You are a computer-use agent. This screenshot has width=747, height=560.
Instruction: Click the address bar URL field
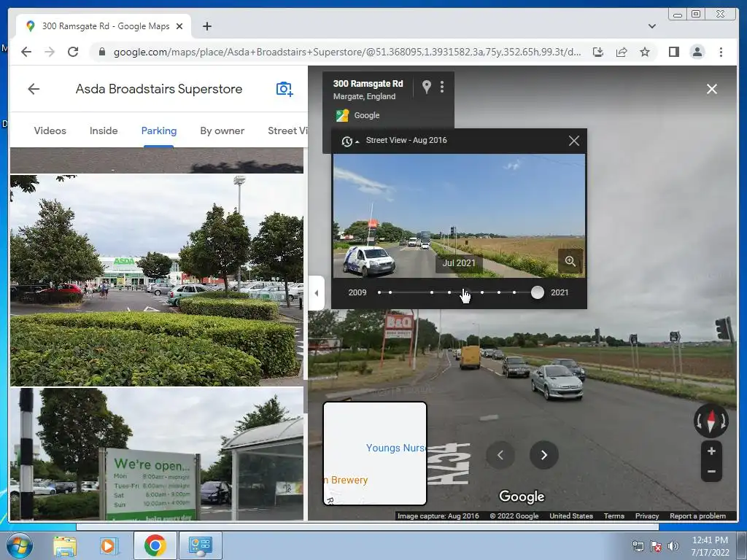coord(347,52)
